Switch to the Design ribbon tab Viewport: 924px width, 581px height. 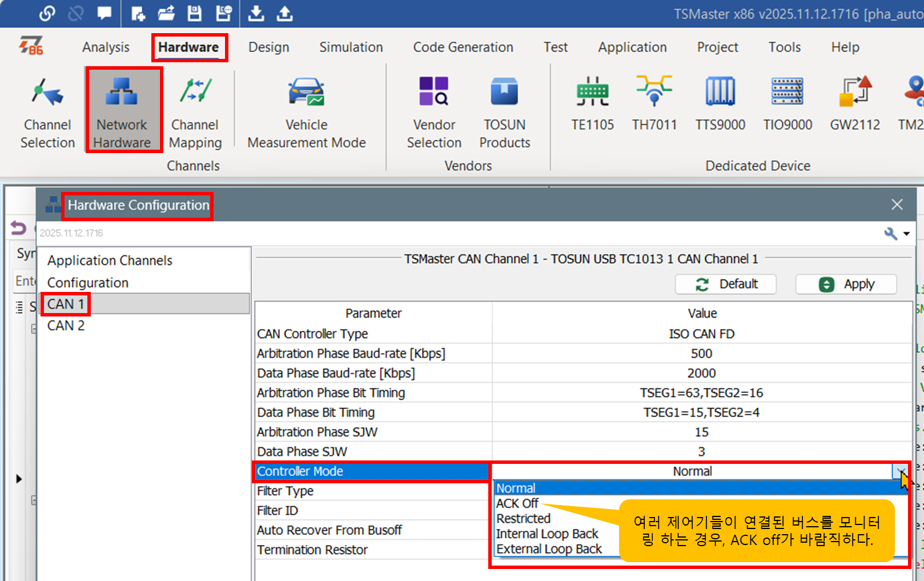pos(268,47)
